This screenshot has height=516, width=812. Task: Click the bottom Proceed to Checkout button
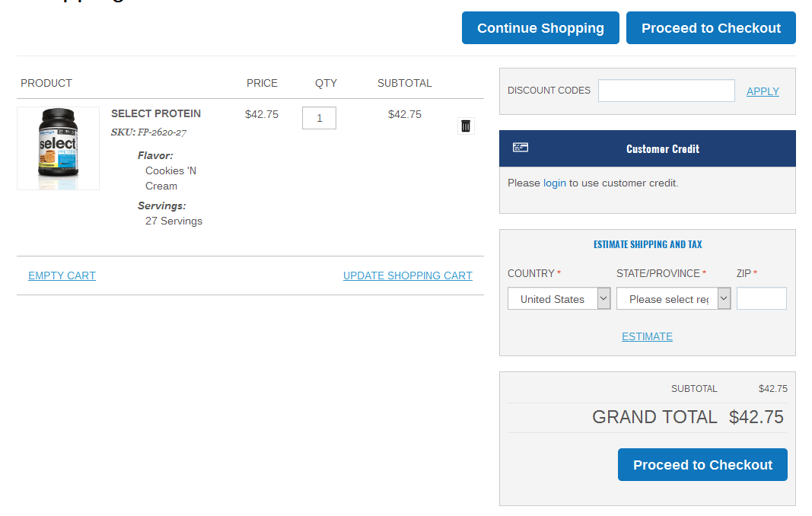(702, 465)
